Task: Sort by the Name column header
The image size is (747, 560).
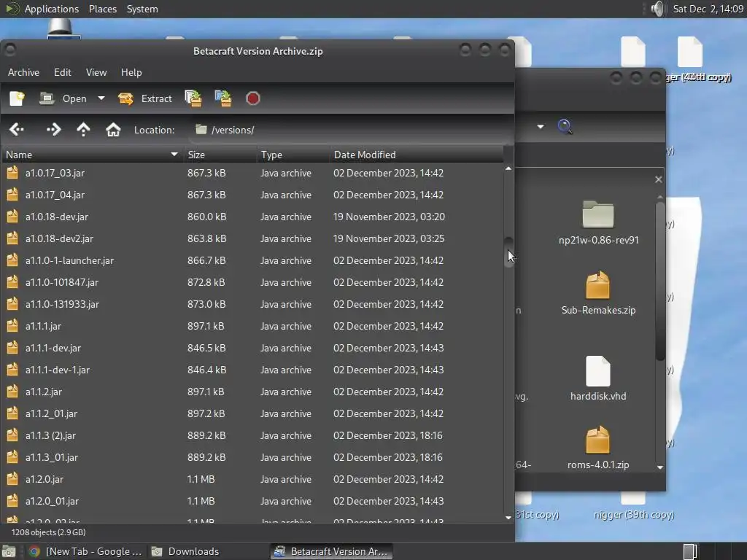Action: click(x=92, y=155)
